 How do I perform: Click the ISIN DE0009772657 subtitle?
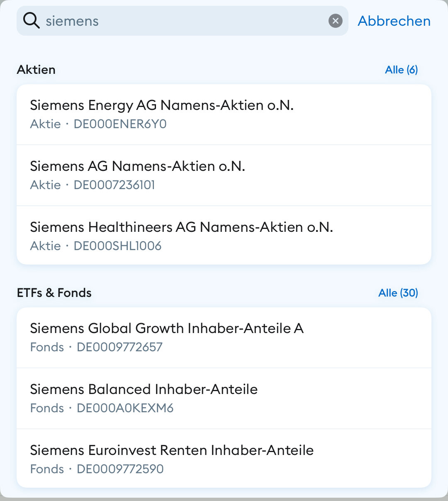[119, 347]
